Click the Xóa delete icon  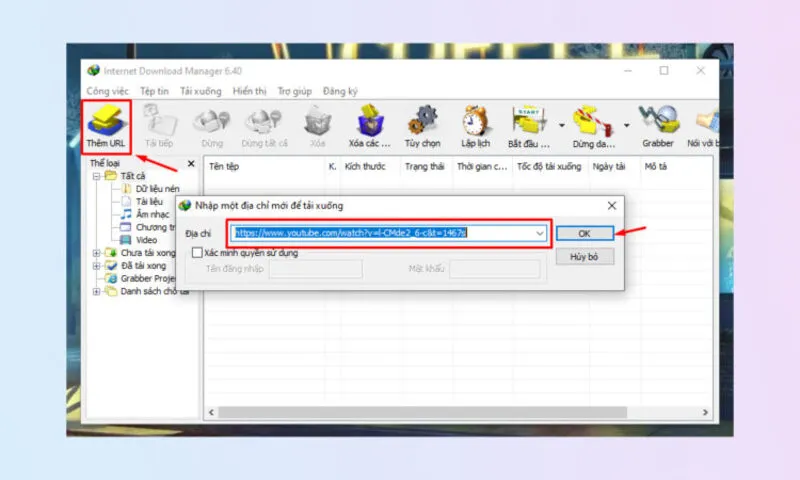pos(317,127)
